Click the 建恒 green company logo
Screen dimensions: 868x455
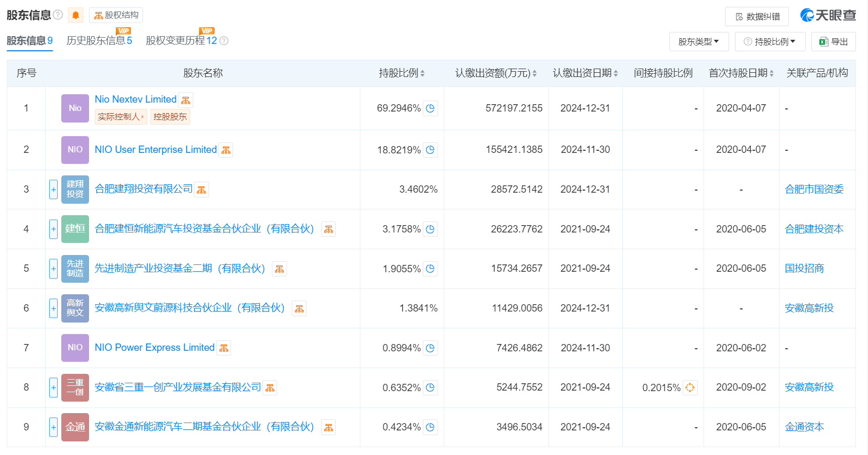pyautogui.click(x=75, y=229)
